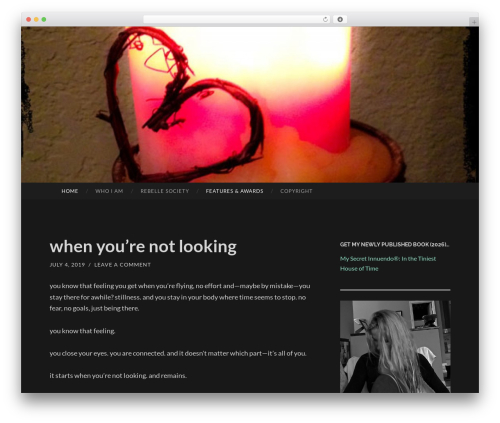Image resolution: width=500 pixels, height=423 pixels.
Task: Open My Secret Innuendo book link
Action: click(x=388, y=264)
